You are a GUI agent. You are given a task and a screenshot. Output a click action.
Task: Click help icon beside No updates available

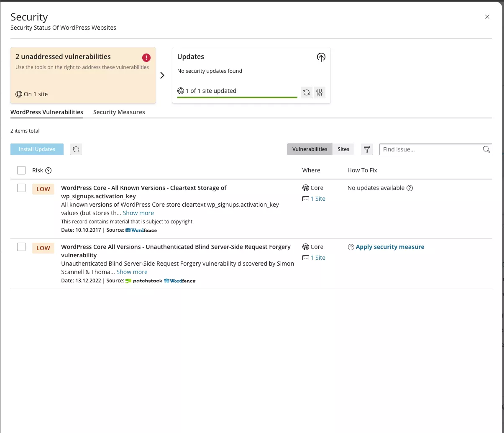point(410,188)
